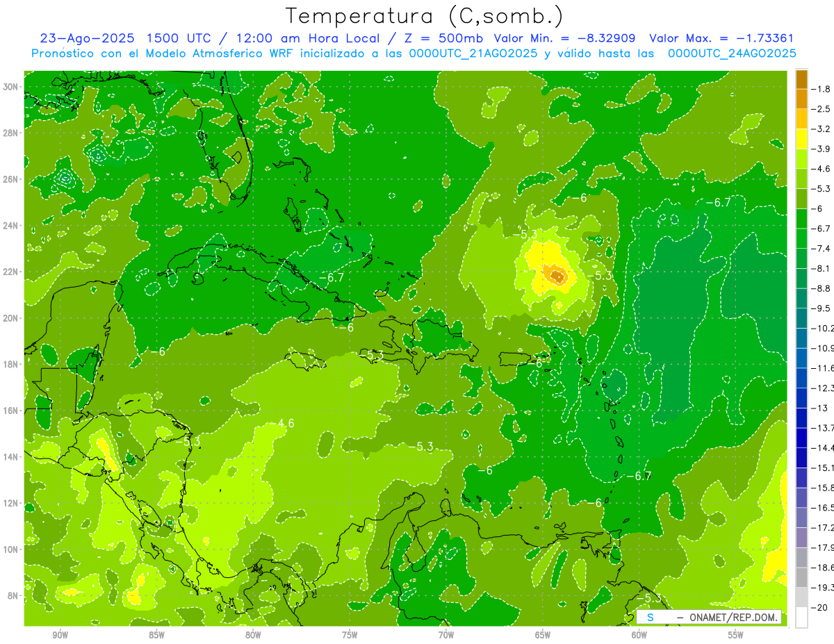
Task: Click the 12N latitude axis label
Action: pos(10,503)
